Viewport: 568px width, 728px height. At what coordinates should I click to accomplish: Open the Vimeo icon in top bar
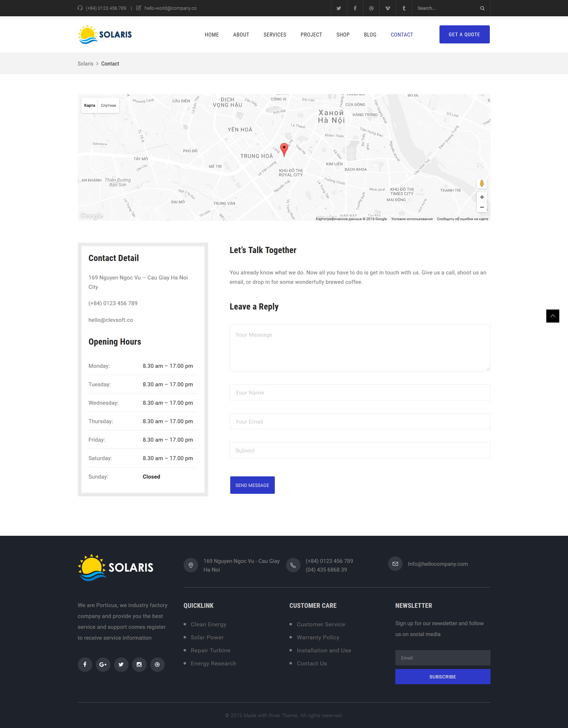coord(388,8)
